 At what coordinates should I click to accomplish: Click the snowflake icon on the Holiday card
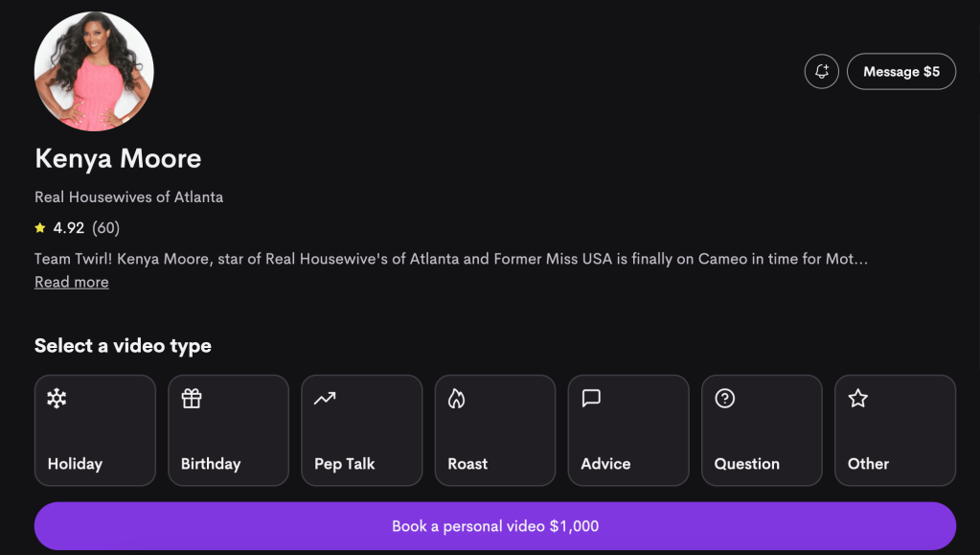57,399
